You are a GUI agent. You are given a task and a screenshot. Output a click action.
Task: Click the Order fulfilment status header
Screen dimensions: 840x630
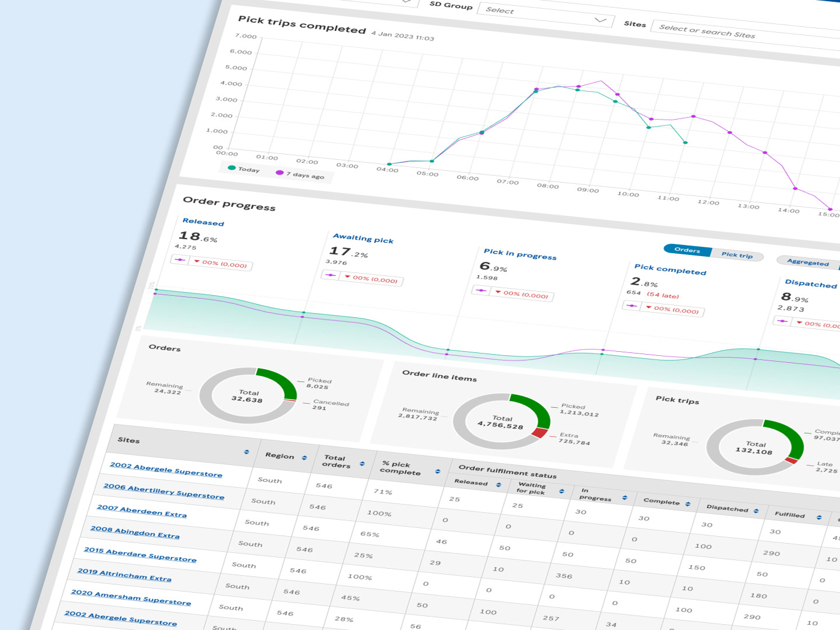(507, 471)
